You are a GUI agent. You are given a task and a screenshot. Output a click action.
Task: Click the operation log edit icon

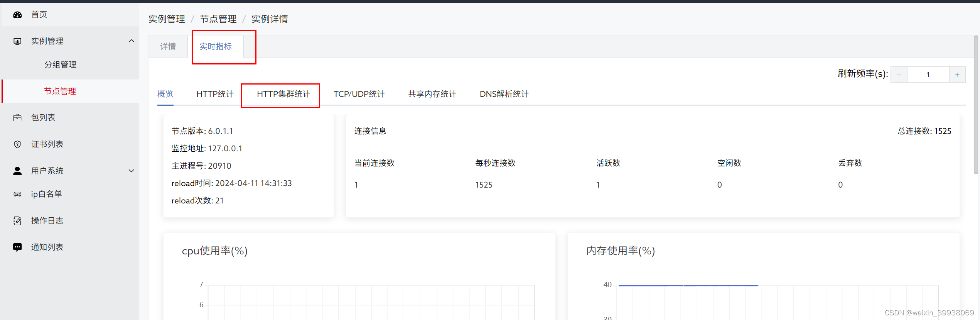click(x=17, y=221)
